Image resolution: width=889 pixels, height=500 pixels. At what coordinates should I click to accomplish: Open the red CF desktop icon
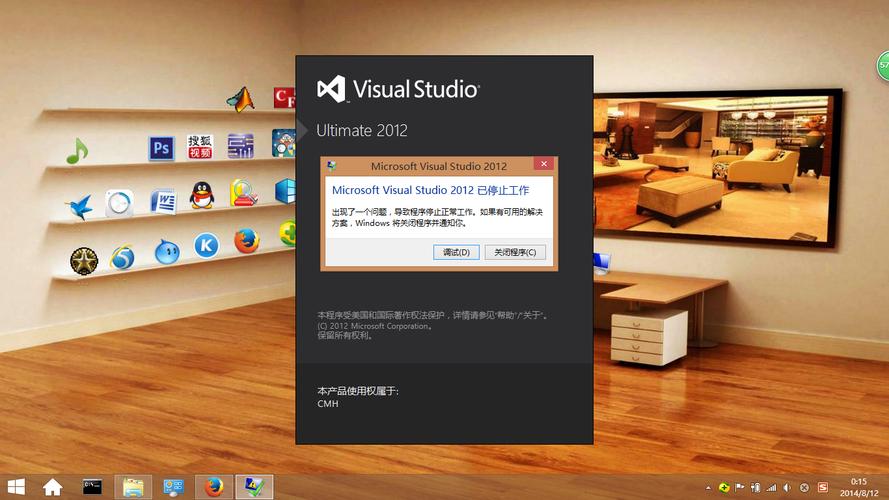pos(284,98)
